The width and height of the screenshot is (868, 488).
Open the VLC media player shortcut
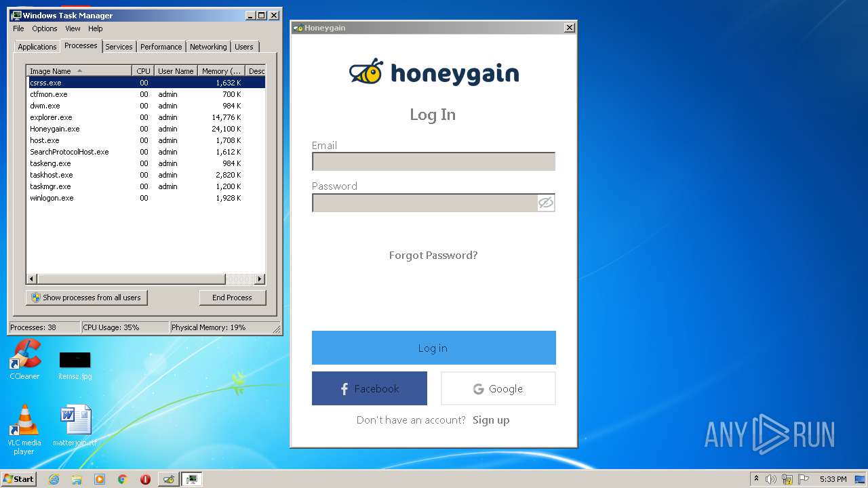point(24,430)
